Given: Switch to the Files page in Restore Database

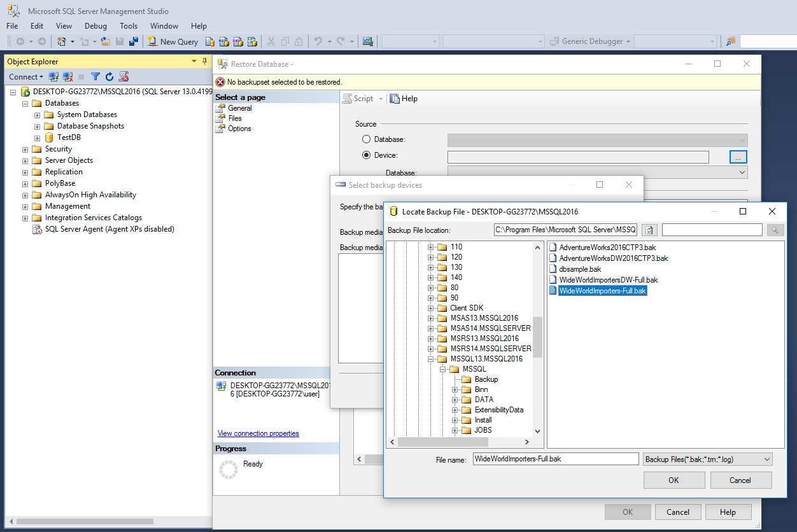Looking at the screenshot, I should 235,118.
